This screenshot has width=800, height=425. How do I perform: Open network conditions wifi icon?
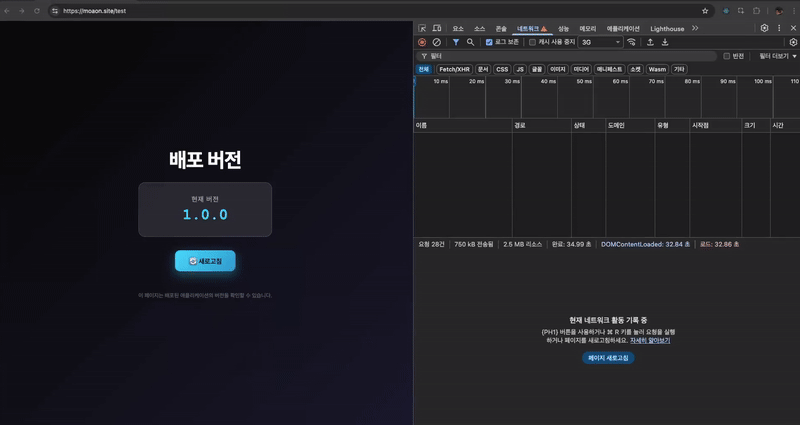click(632, 42)
